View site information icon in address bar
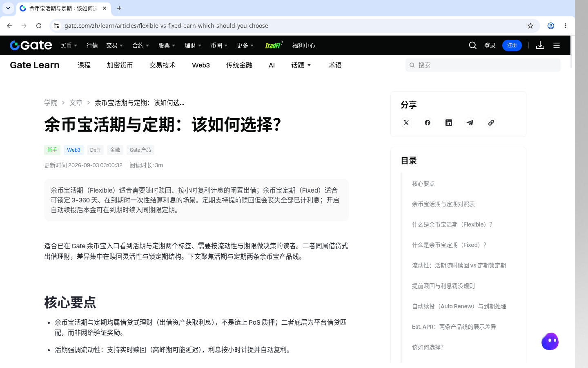 56,26
